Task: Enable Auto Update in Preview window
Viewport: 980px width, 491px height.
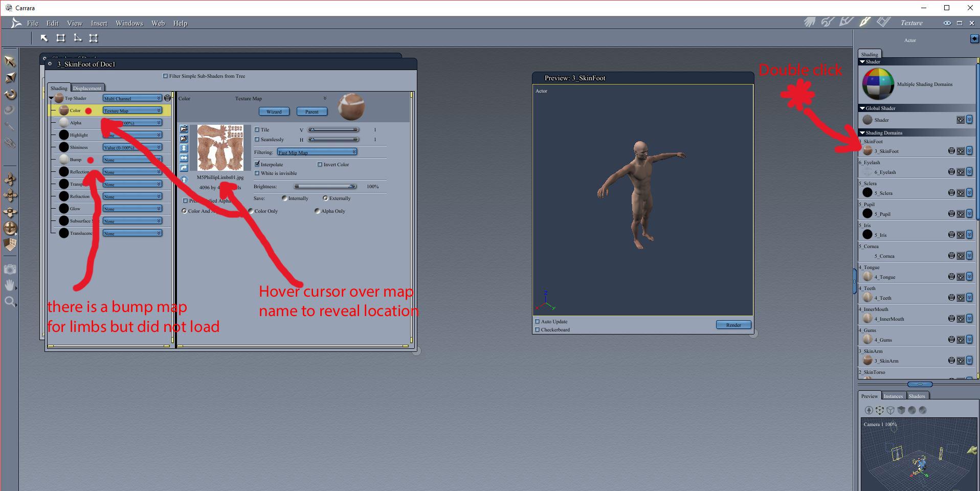Action: (537, 322)
